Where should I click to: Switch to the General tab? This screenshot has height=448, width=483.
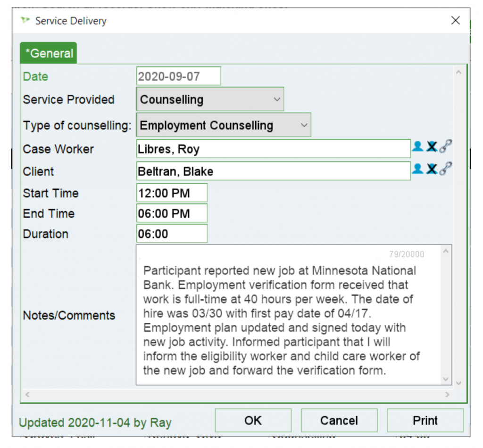(48, 53)
